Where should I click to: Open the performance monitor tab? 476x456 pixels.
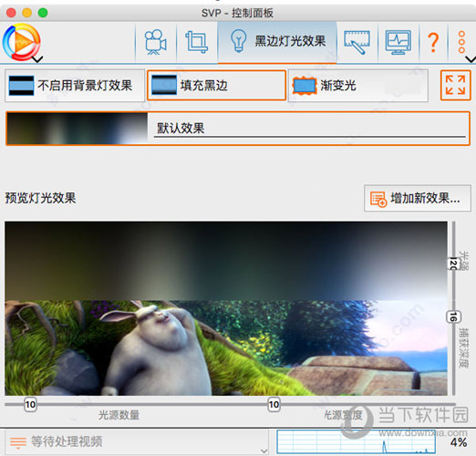[398, 42]
